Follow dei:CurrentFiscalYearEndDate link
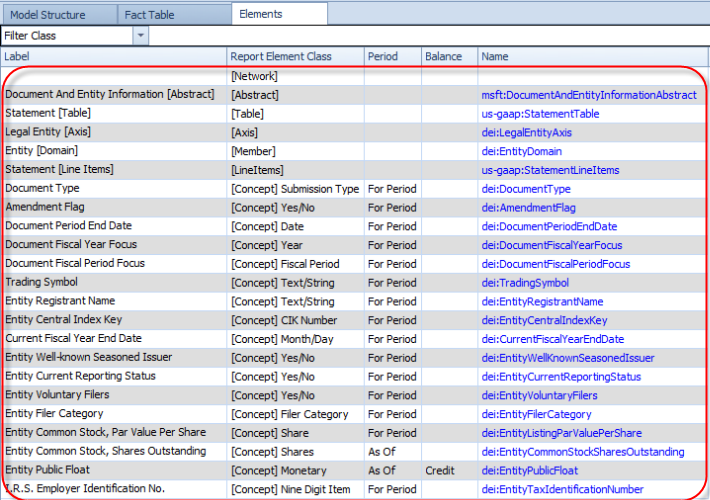 [552, 339]
